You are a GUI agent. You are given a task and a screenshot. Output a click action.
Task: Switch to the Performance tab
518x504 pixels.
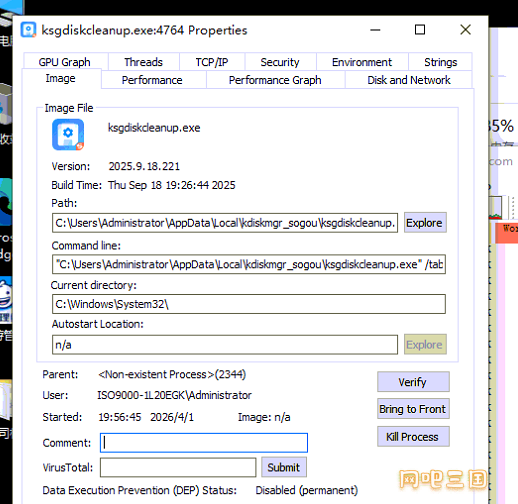[x=152, y=80]
